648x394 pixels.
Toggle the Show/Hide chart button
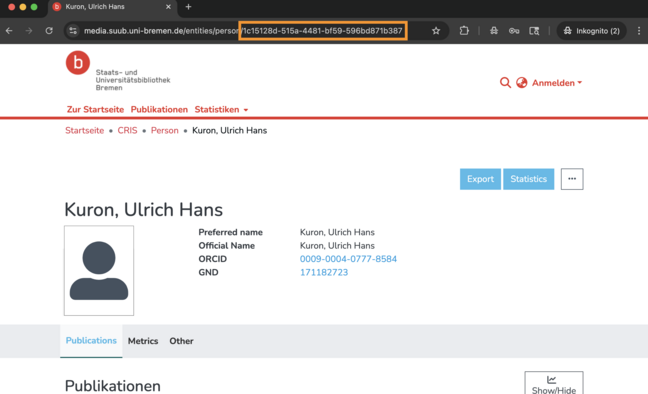point(554,384)
